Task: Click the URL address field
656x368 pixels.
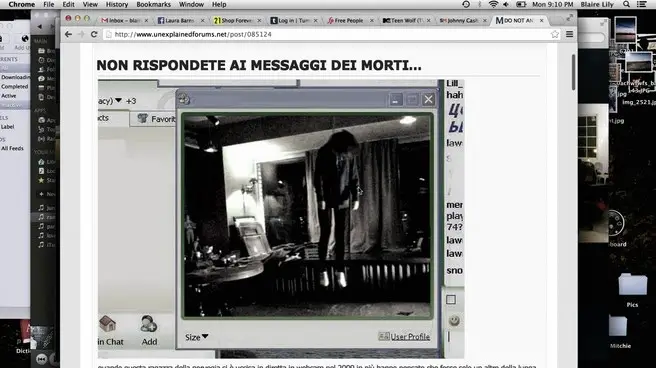Action: [x=326, y=34]
